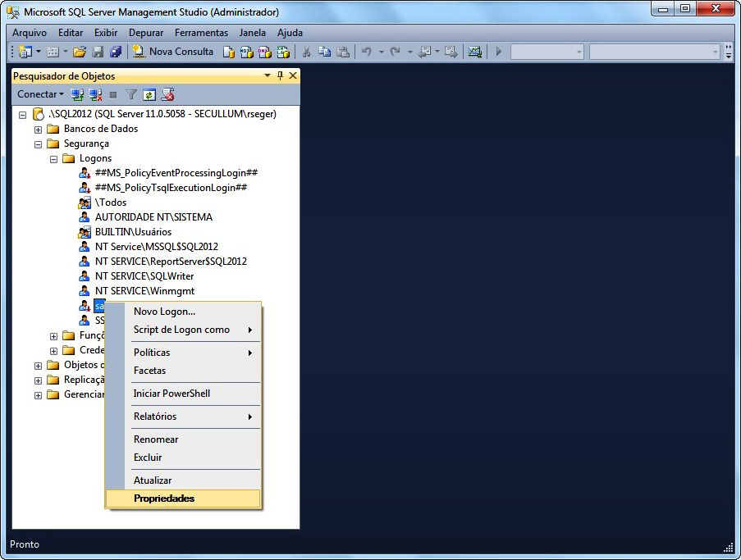Collapse the Logons folder node
This screenshot has height=560, width=741.
click(54, 159)
